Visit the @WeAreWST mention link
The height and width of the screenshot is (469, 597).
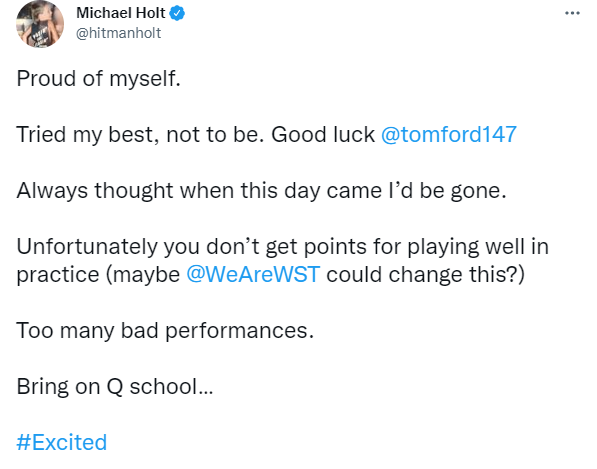253,274
